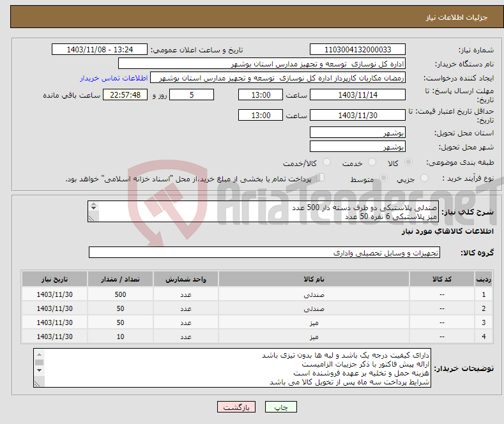Click میز name in row 4
Viewport: 504px width, 424px height.
tap(314, 337)
